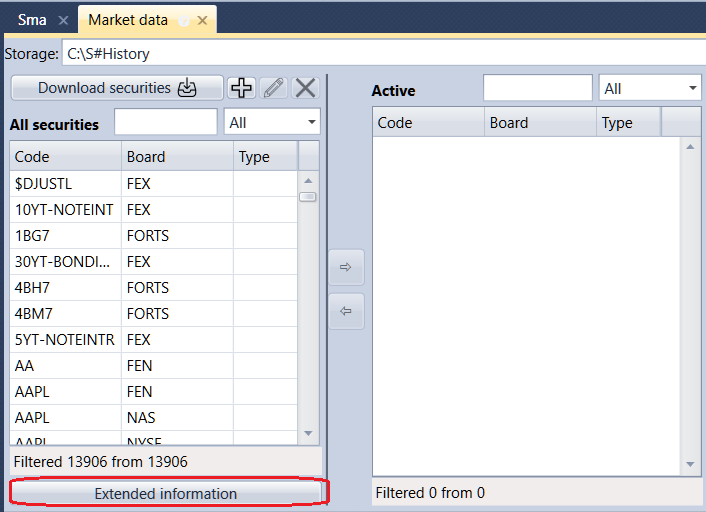Click Download securities button

[117, 88]
